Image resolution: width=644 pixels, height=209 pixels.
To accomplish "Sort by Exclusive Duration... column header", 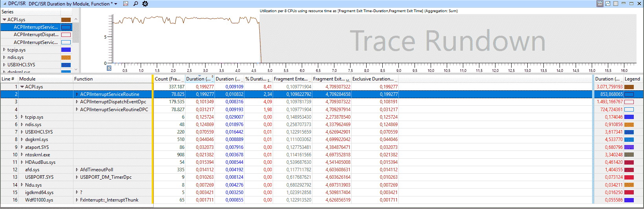I will [x=375, y=79].
